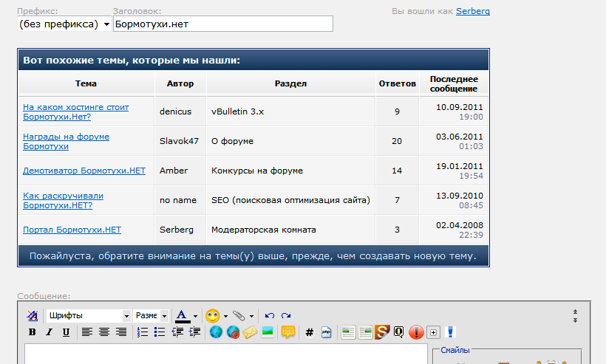Click the orange S toolbar icon
Screen dimensions: 606x364
382,332
